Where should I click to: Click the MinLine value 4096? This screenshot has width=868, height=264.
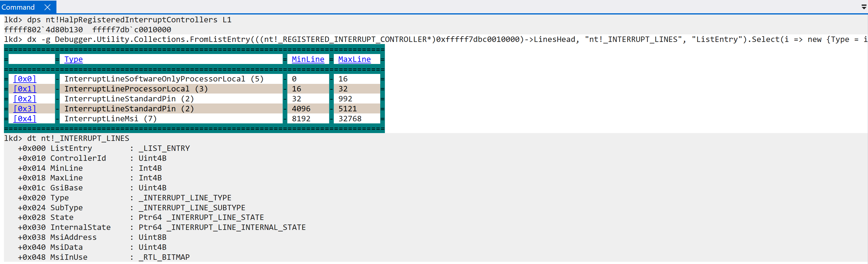(x=301, y=109)
